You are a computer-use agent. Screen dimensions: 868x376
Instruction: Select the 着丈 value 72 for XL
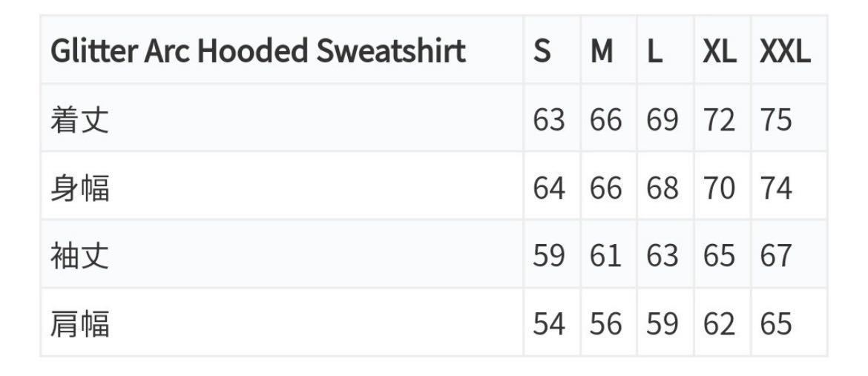(x=719, y=119)
